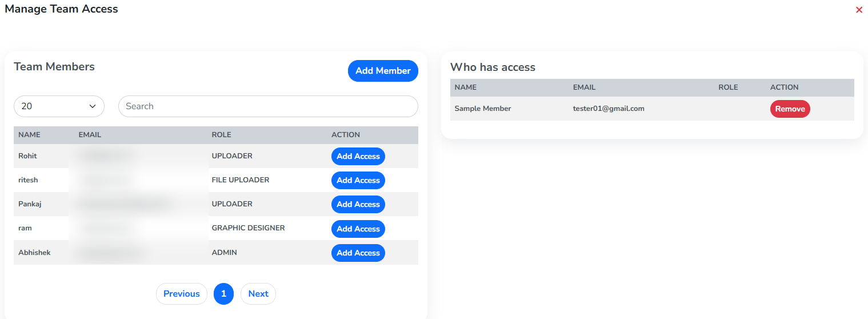Screen dimensions: 868x319
Task: Add access for ritesh
Action: 358,180
